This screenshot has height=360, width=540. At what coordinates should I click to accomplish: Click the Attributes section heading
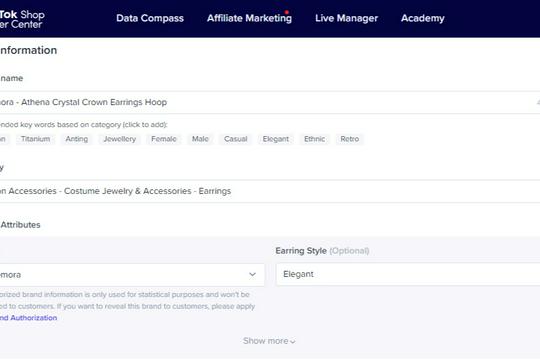[x=20, y=225]
